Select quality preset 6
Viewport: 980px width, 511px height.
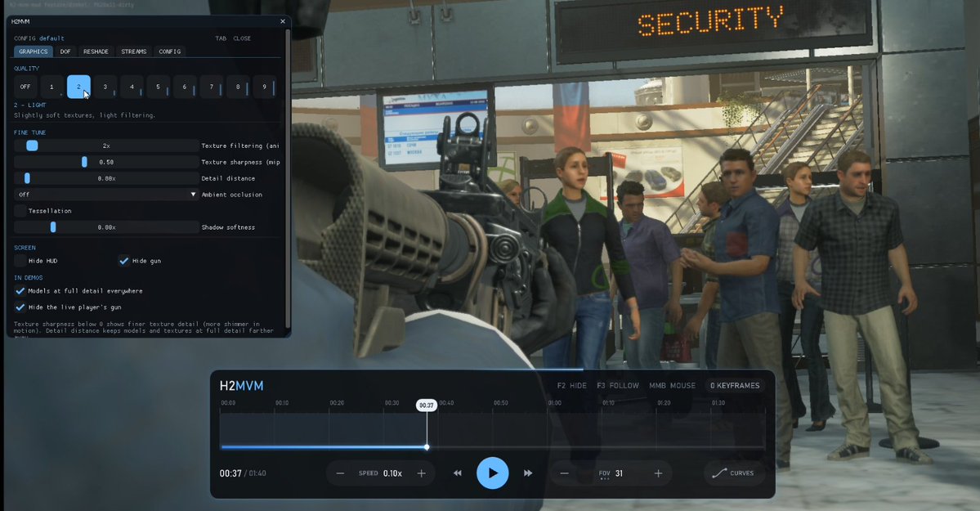tap(185, 87)
